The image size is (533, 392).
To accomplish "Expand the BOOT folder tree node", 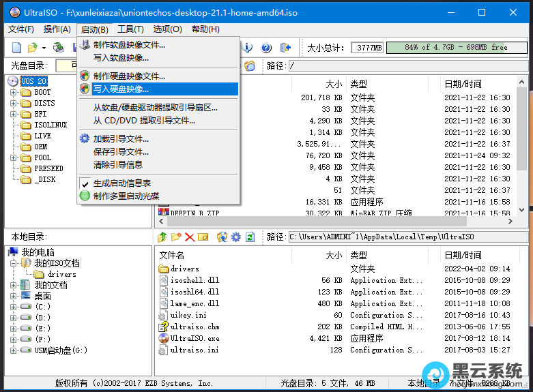I will pos(13,92).
